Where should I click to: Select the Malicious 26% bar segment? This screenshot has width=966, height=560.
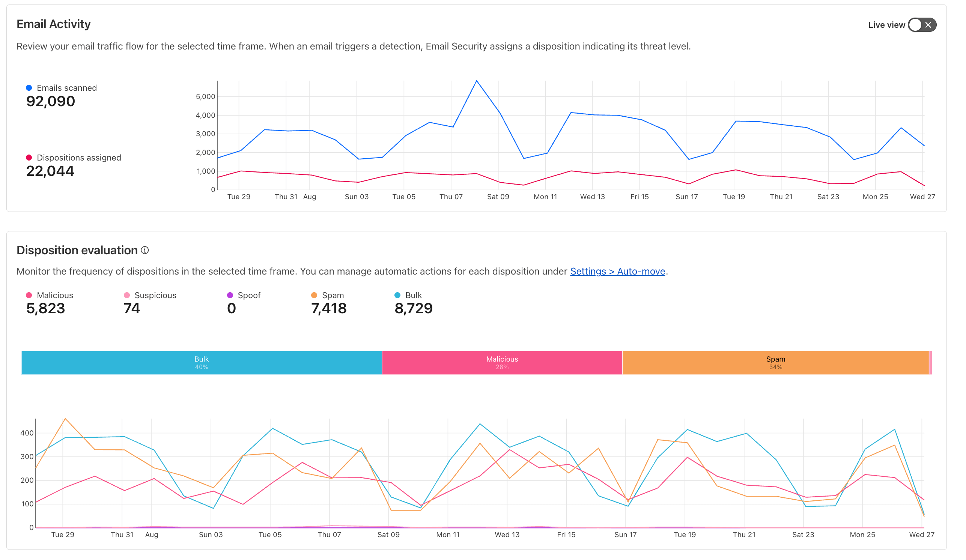502,362
